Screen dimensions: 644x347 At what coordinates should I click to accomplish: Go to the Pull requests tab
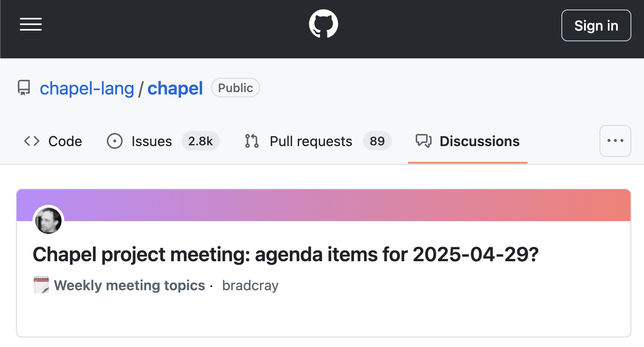318,141
